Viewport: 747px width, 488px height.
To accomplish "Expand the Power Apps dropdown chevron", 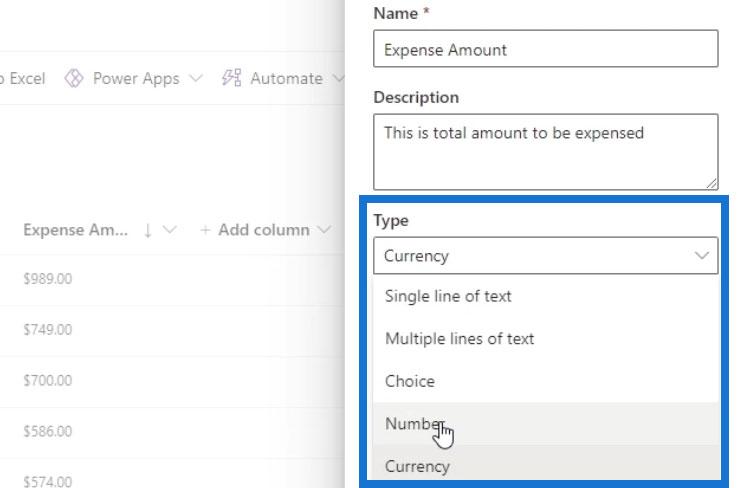I will (x=196, y=78).
